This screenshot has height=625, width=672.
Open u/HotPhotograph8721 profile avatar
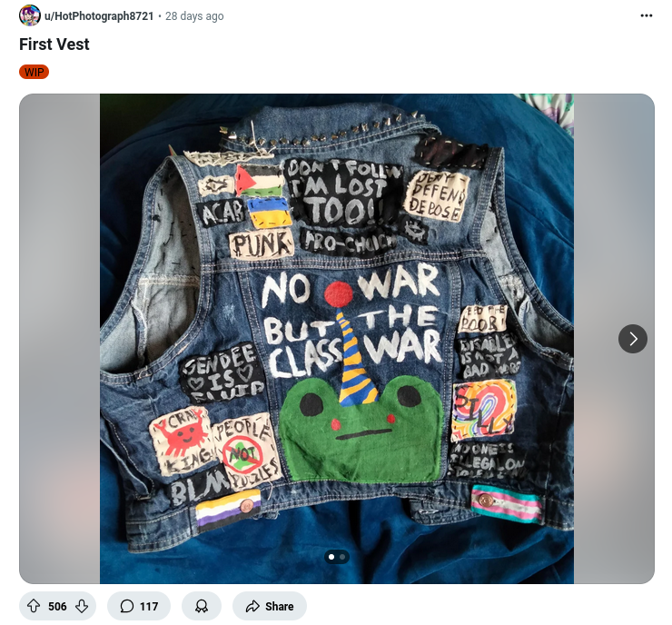[30, 15]
